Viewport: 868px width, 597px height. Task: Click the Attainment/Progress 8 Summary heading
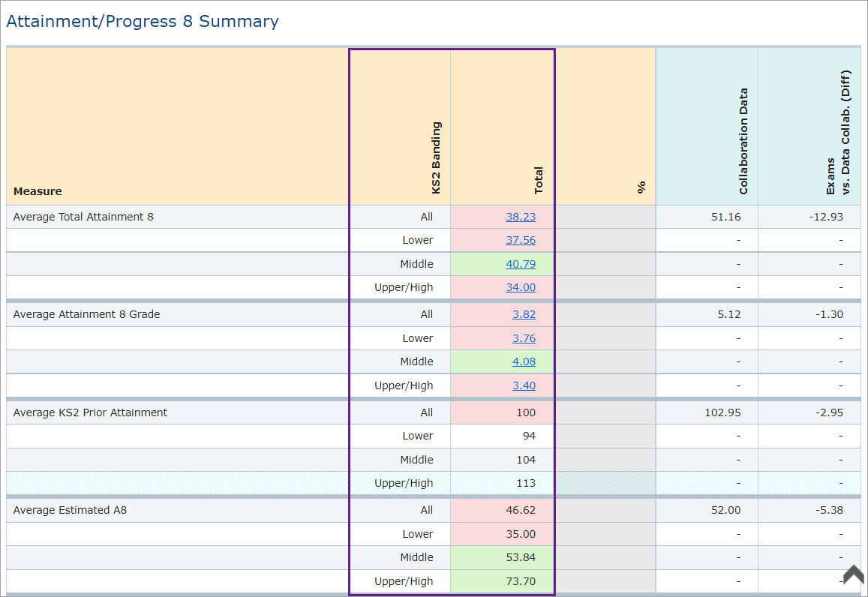pos(143,22)
